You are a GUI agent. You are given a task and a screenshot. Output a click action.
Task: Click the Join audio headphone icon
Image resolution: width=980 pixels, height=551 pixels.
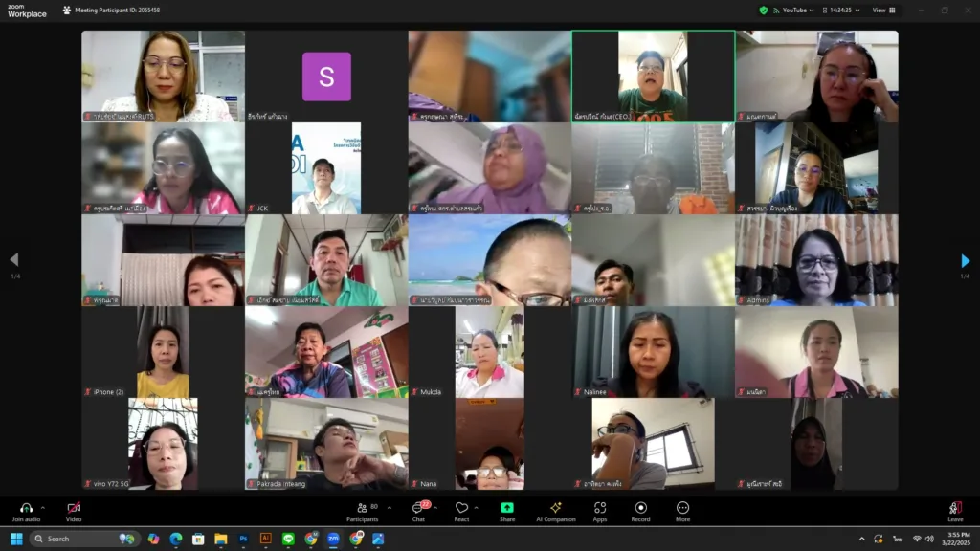pyautogui.click(x=26, y=508)
